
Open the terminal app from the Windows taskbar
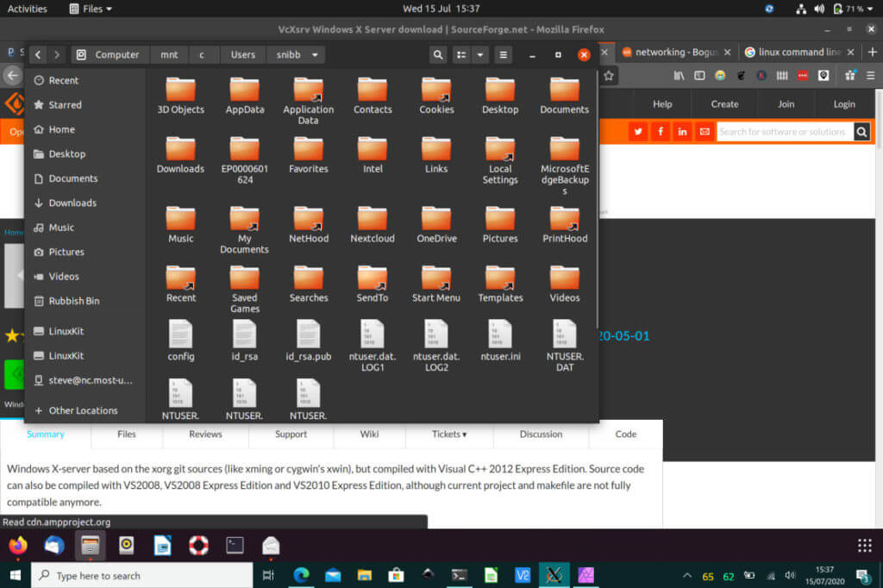pos(460,574)
